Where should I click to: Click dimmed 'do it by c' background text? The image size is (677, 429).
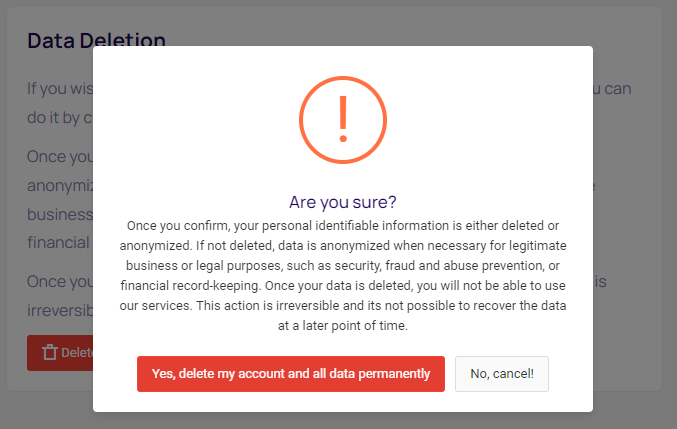[60, 117]
